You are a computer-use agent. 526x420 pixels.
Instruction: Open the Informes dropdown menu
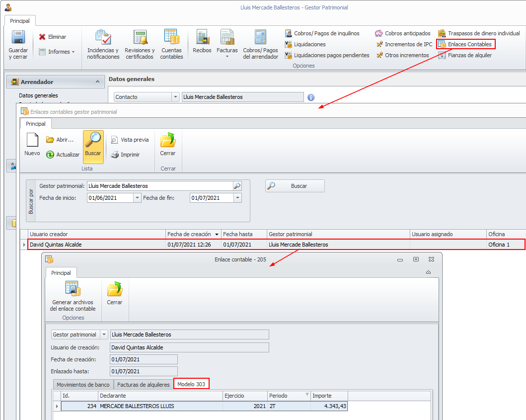pos(57,52)
